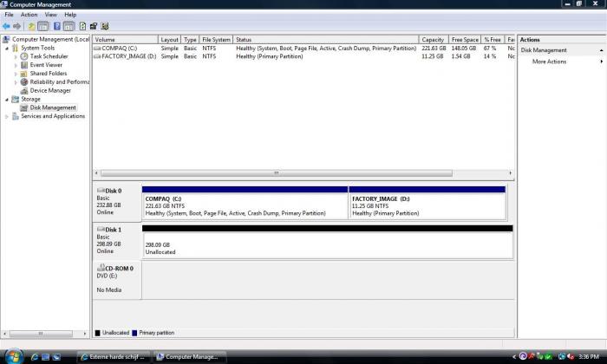
Task: Click the Disk 0 drive icon
Action: pyautogui.click(x=101, y=191)
